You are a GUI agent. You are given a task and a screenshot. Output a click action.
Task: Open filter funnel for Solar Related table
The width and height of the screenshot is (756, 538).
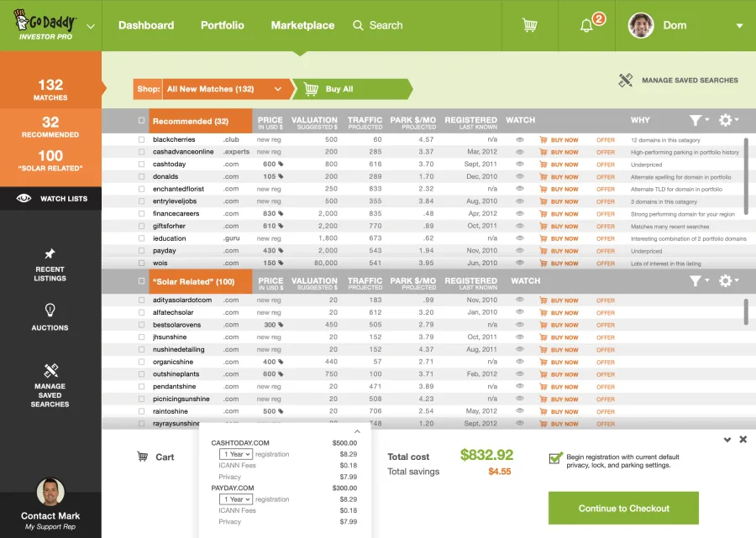click(695, 281)
